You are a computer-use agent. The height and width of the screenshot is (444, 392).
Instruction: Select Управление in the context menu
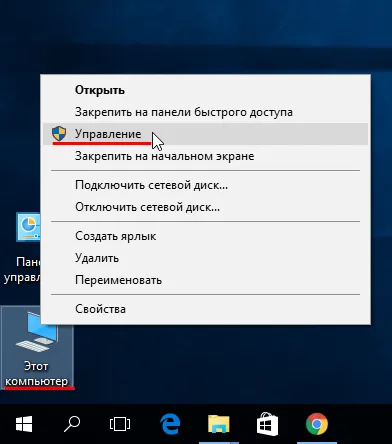pos(205,134)
